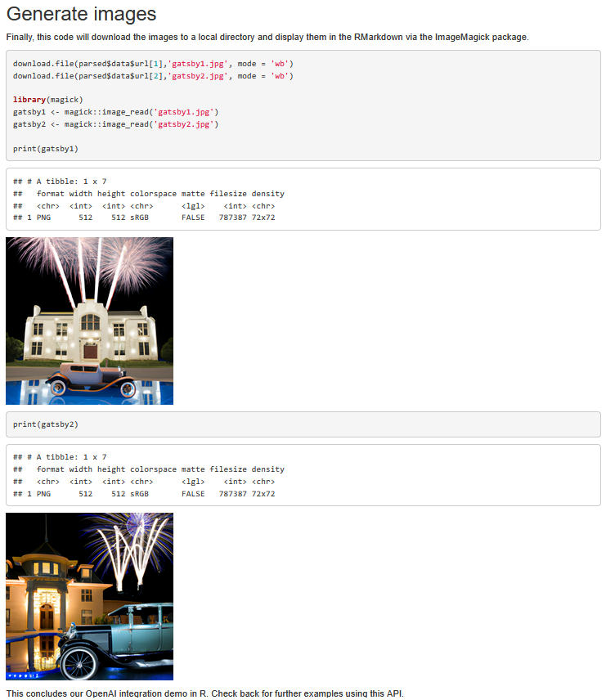606x700 pixels.
Task: Click the 'print(gatsby2)' code block
Action: point(303,424)
